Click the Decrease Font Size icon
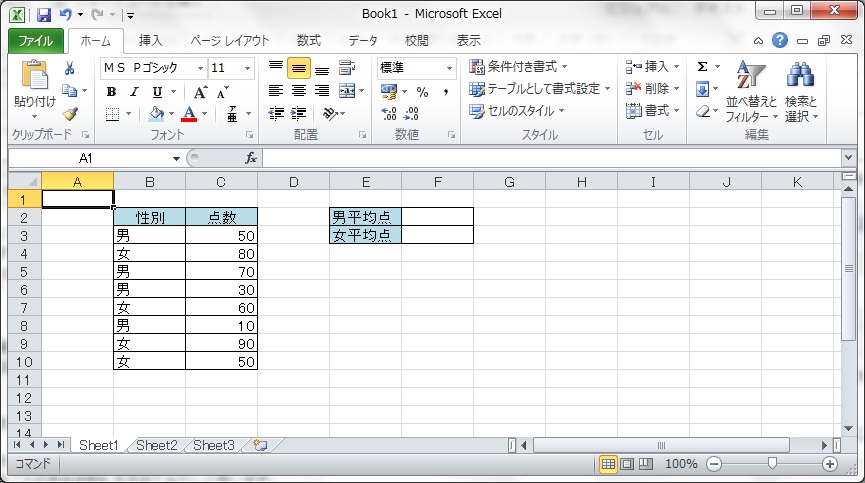865x483 pixels. 222,92
